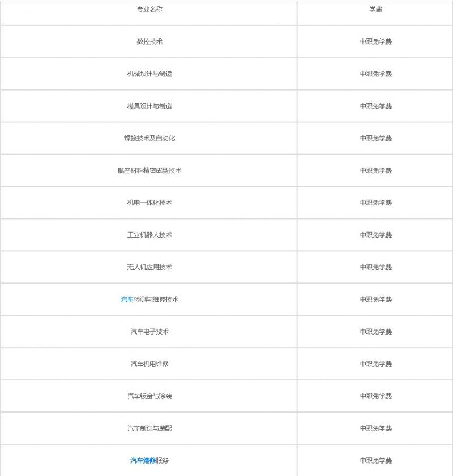Screen dimensions: 453x476
Task: Click the 汽车制造与装配 major cell
Action: (x=149, y=428)
